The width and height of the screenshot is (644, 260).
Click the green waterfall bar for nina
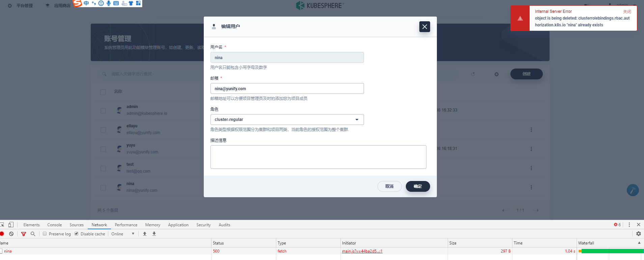point(612,251)
